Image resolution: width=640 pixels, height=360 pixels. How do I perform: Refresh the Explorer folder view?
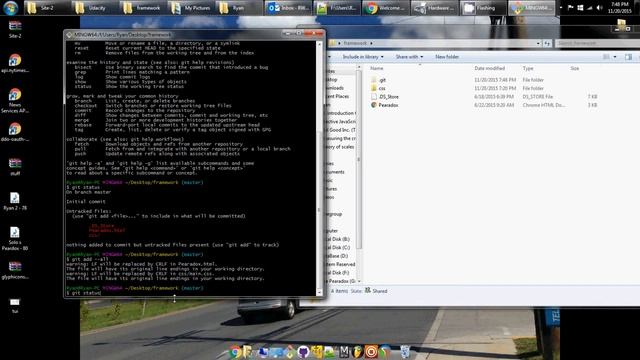click(x=547, y=43)
